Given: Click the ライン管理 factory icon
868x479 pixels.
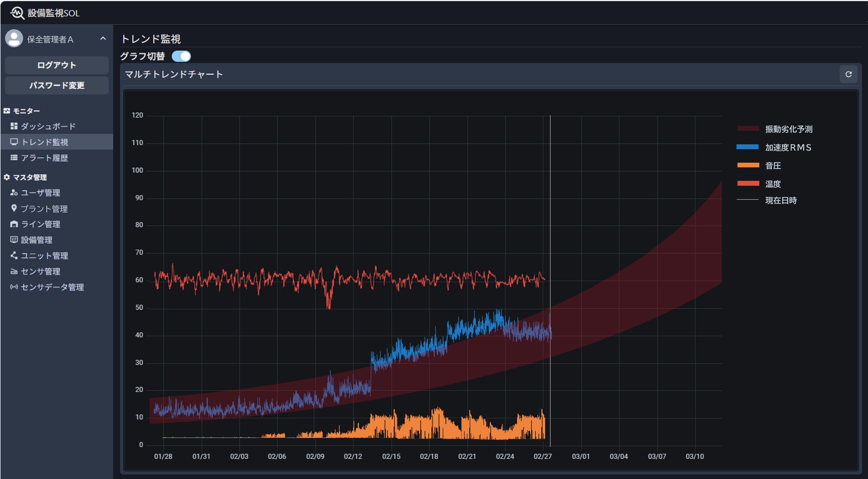Looking at the screenshot, I should coord(14,224).
